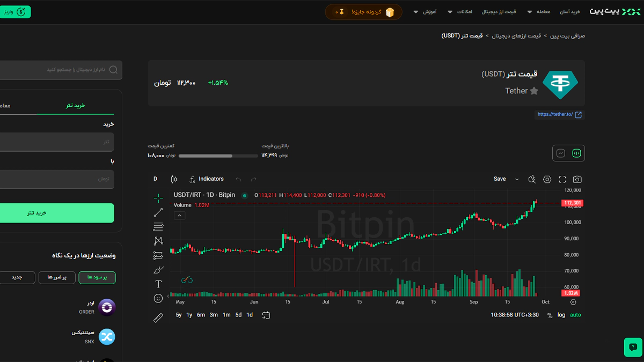This screenshot has width=644, height=362.
Task: Choose the text annotation tool
Action: (x=158, y=284)
